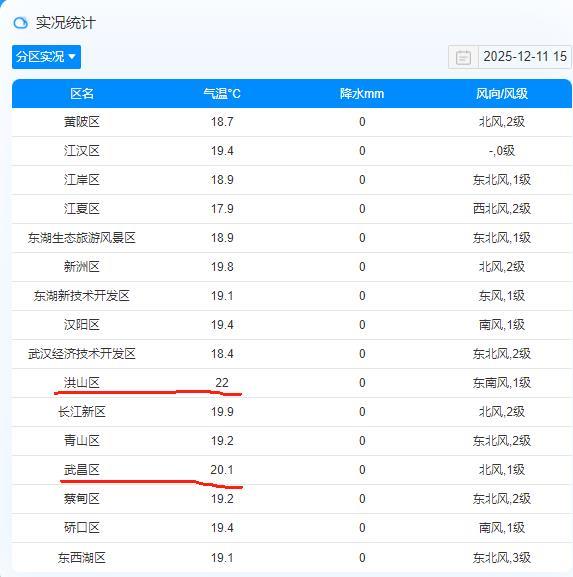This screenshot has height=577, width=573.
Task: Click wind 东北风,2级 in 蔡甸区 row
Action: [502, 499]
